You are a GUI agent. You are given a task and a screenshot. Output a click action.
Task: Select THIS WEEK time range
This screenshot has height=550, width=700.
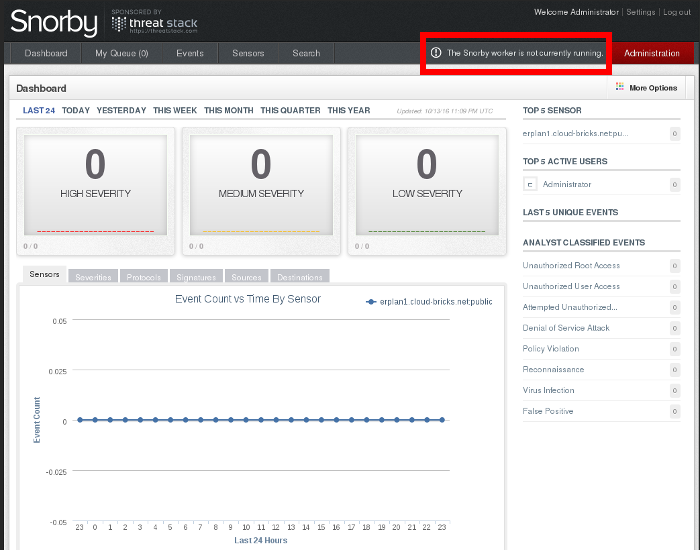click(175, 110)
